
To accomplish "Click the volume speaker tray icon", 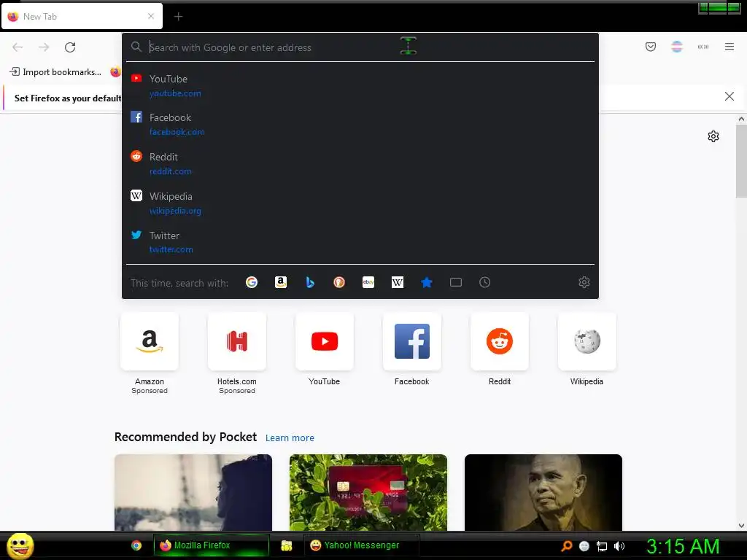I will coord(619,546).
